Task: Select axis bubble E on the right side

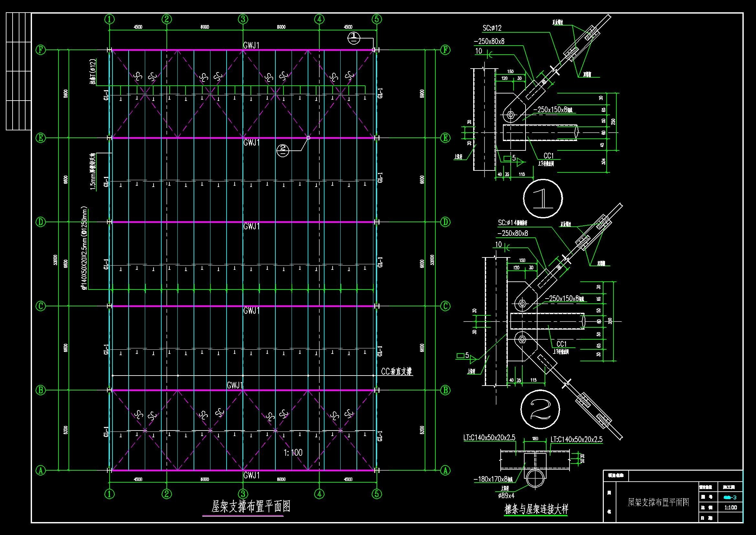Action: [445, 138]
